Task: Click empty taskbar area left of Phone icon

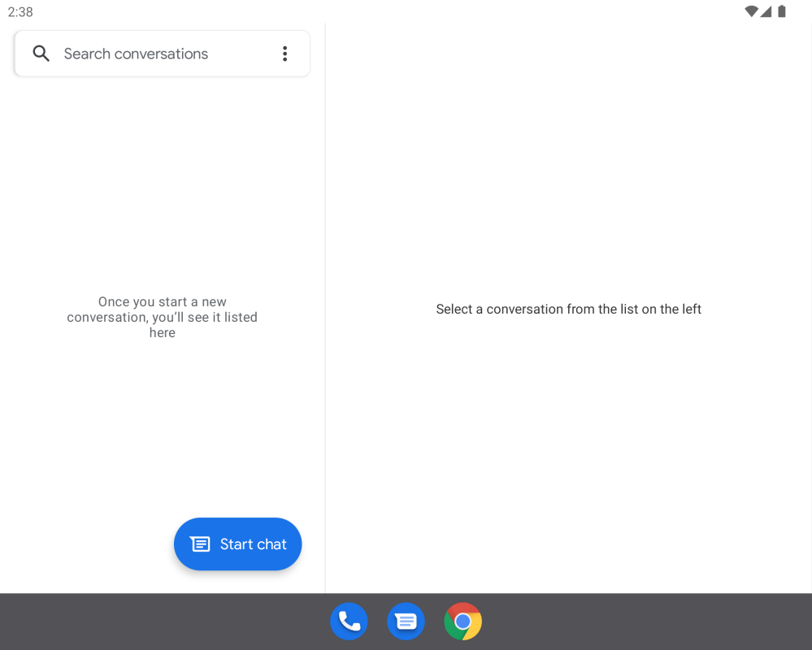Action: [163, 622]
